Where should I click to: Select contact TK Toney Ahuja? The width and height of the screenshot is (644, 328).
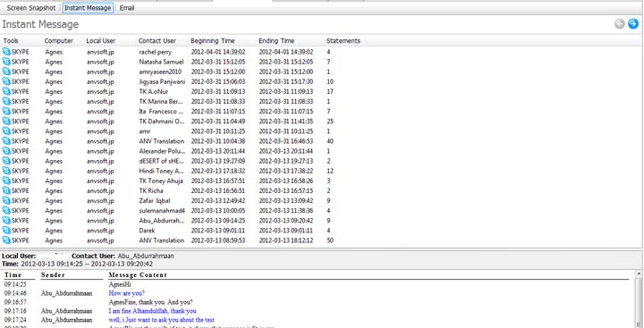click(x=161, y=181)
